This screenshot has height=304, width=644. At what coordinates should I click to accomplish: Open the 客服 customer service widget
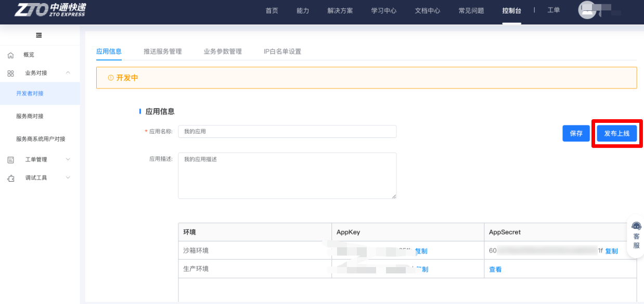636,236
